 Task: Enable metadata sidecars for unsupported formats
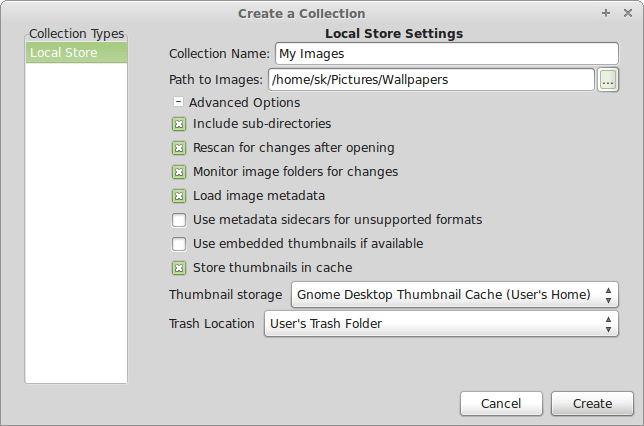click(179, 220)
